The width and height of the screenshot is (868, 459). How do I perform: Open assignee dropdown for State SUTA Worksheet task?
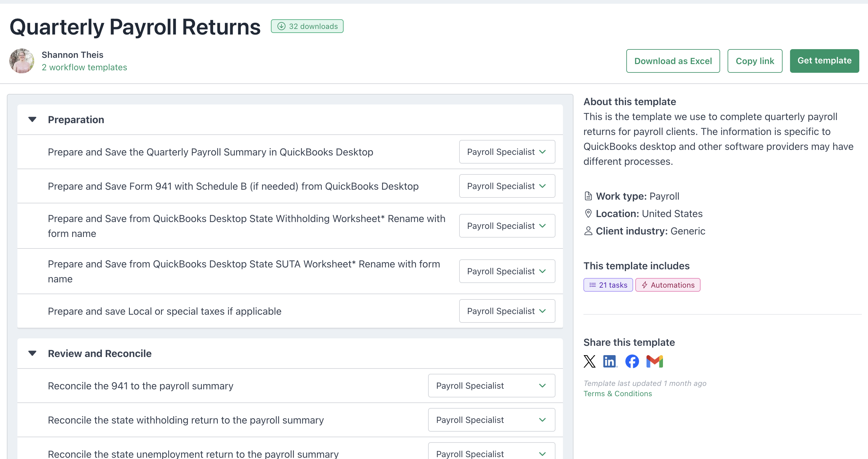507,271
